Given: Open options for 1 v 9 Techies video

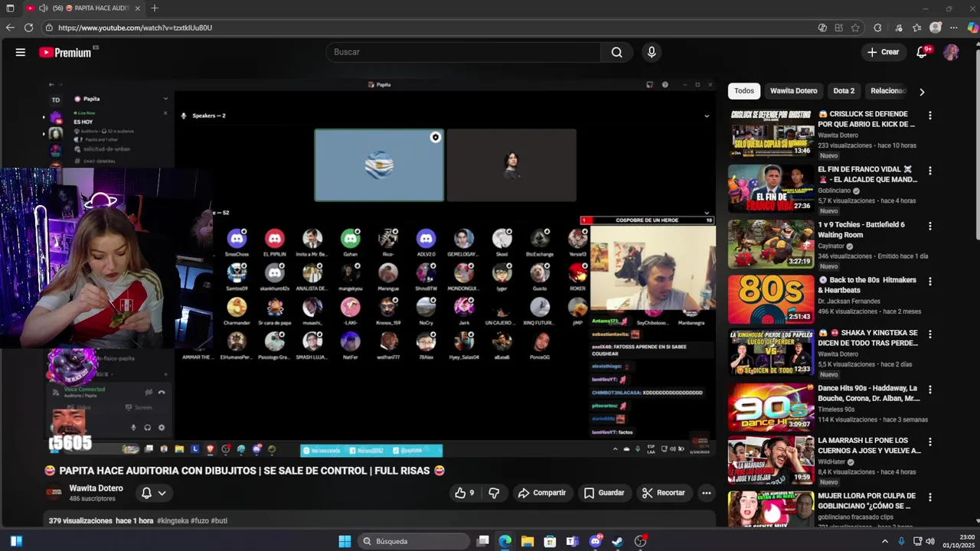Looking at the screenshot, I should coord(930,227).
